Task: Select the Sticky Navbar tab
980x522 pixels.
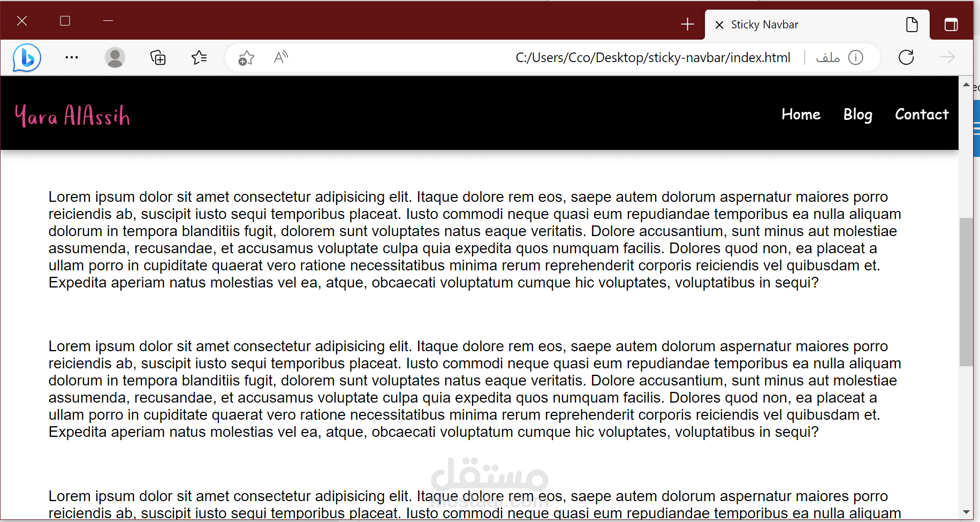Action: pos(817,25)
